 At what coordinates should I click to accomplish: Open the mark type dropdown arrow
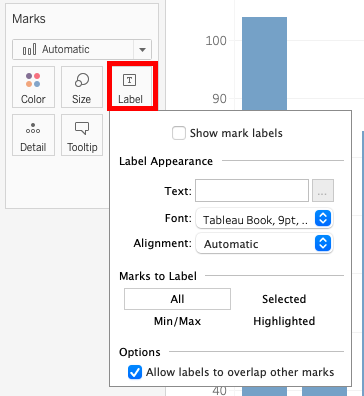143,50
